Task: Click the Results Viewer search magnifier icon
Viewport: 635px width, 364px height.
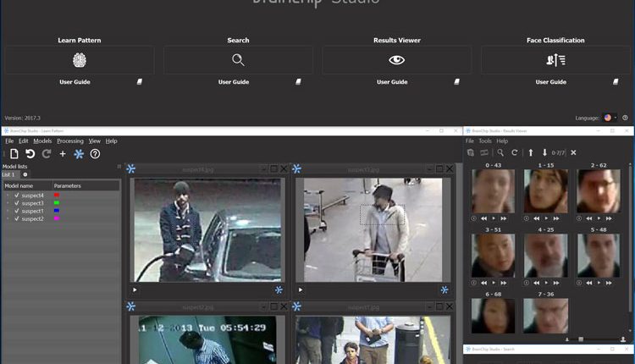Action: point(500,152)
